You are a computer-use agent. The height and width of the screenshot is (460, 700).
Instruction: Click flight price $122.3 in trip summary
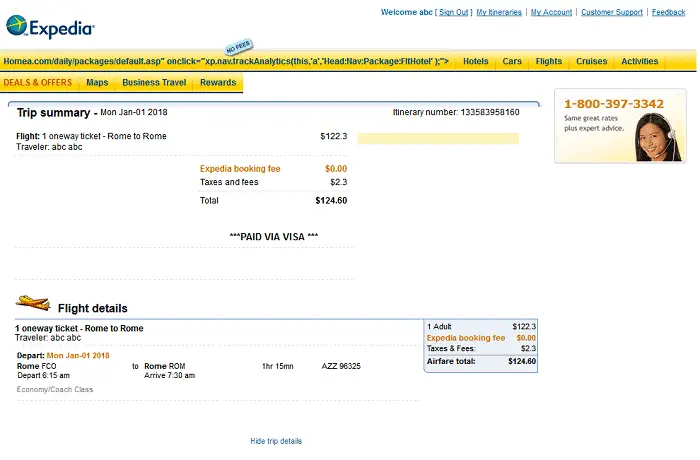click(333, 136)
